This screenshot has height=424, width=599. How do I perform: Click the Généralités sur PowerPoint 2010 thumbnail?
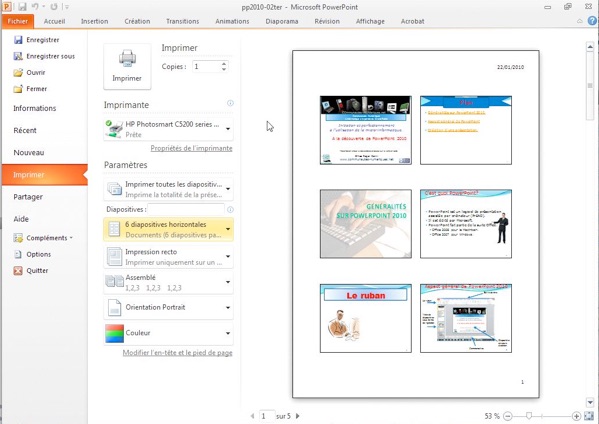coord(366,224)
